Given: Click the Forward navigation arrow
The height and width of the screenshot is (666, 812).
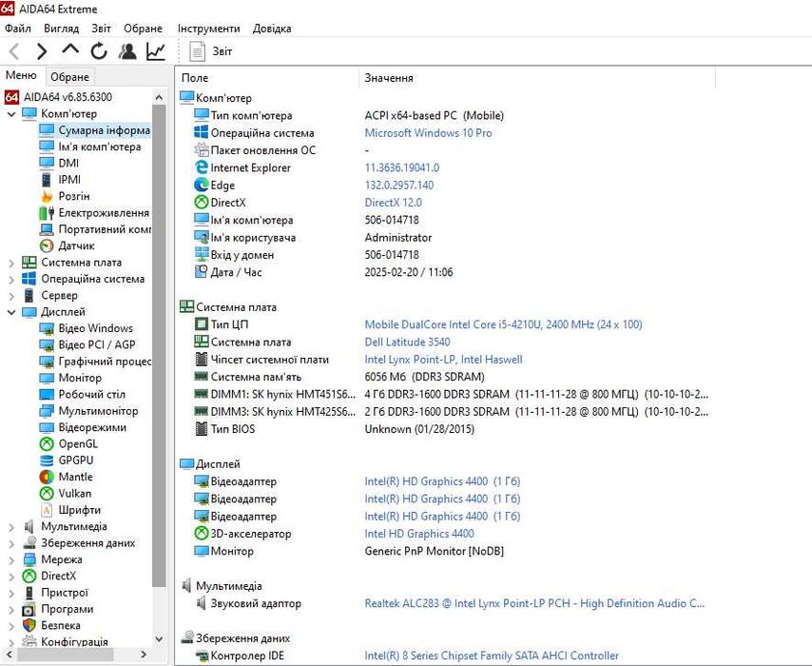Looking at the screenshot, I should tap(42, 51).
